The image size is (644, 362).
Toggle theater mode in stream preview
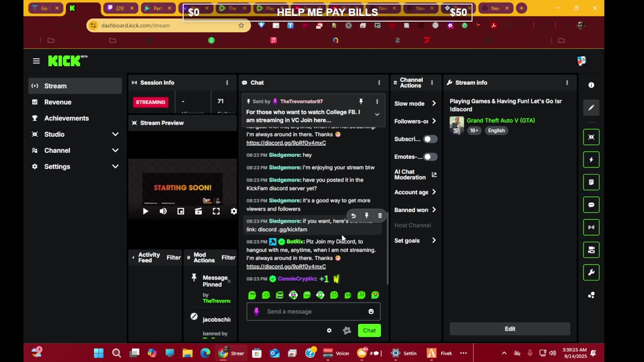coord(198,212)
